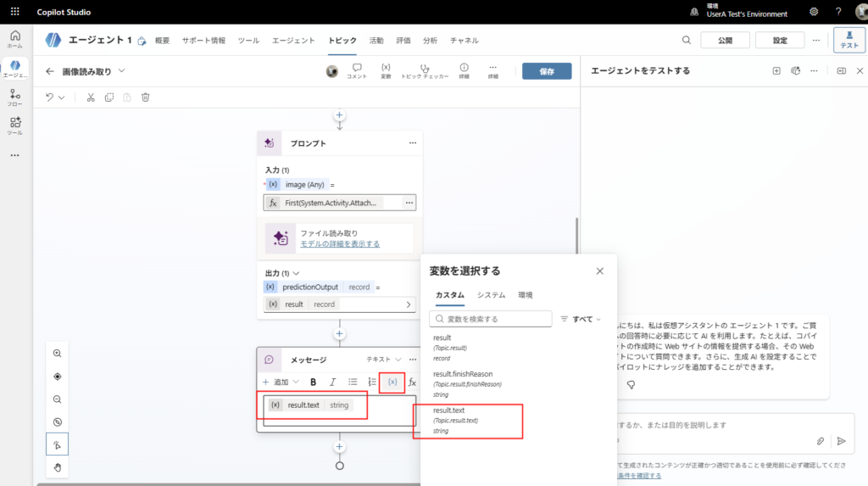
Task: Recenter the canvas view with the target icon
Action: pos(57,377)
